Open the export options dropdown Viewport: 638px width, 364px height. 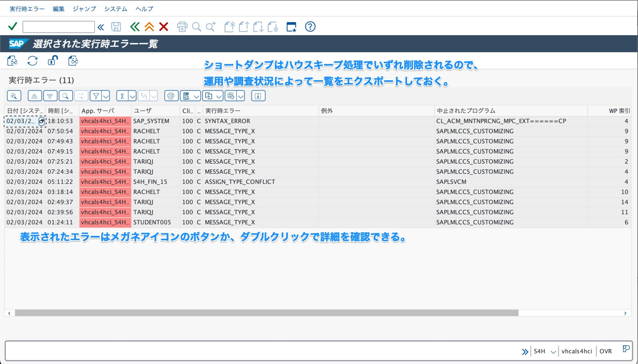coord(219,96)
